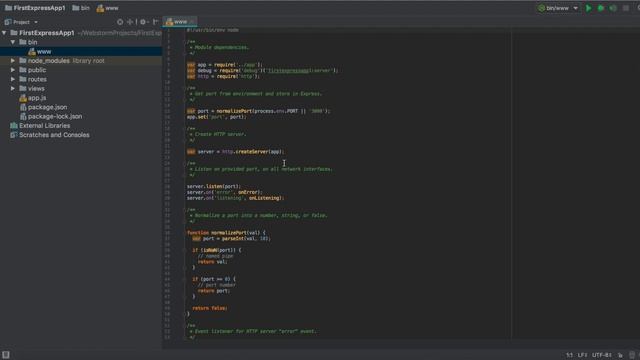Select the public folder row
This screenshot has width=640, height=360.
click(81, 70)
